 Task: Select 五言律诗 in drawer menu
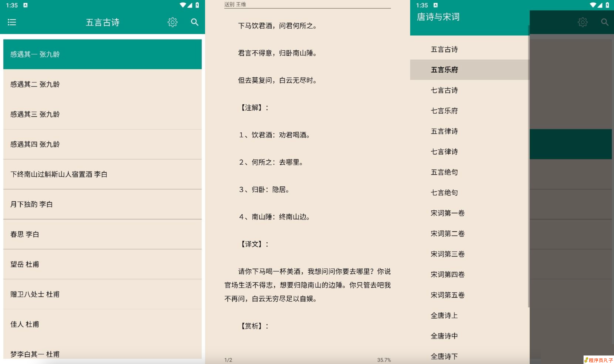470,131
